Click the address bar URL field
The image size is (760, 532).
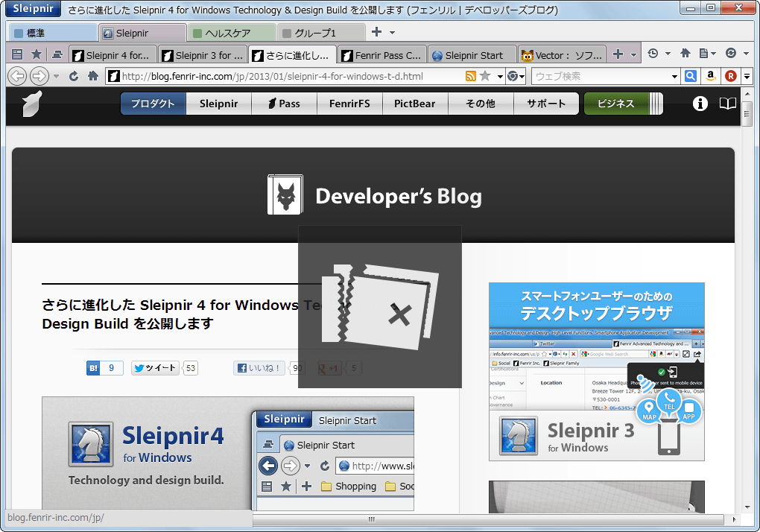(291, 76)
